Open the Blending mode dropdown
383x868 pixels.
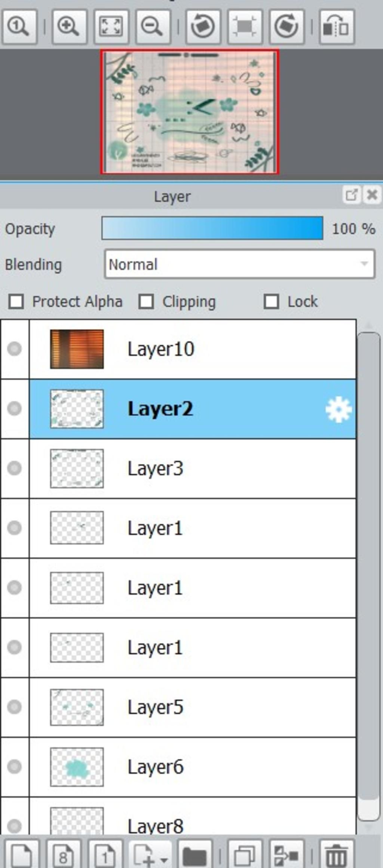(240, 264)
